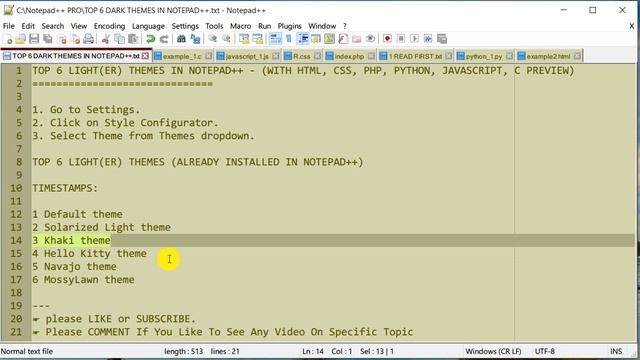Open Find using the binoculars icon
This screenshot has height=360, width=640.
click(x=181, y=39)
